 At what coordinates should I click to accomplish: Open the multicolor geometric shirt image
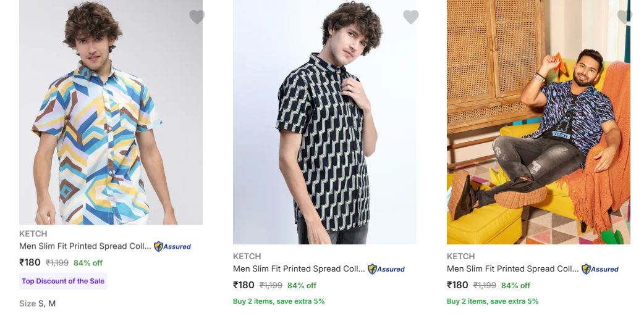coord(111,117)
